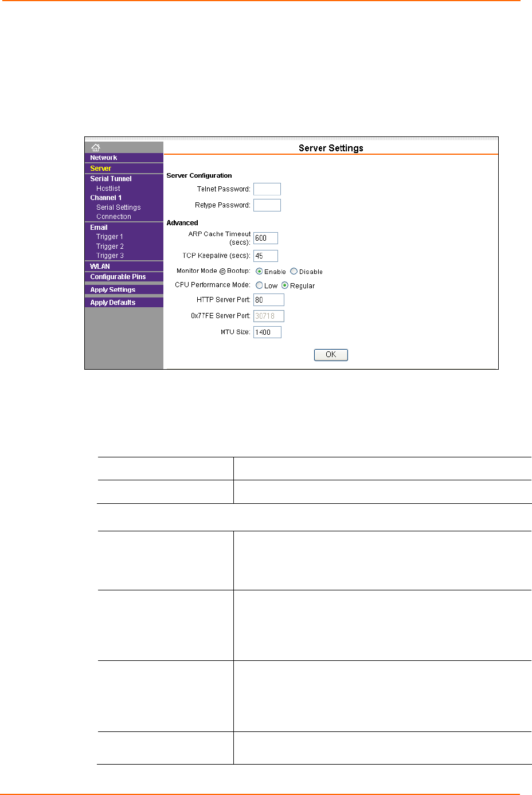Screen dimensions: 532x795
Task: Click the Advanced section label
Action: [182, 223]
